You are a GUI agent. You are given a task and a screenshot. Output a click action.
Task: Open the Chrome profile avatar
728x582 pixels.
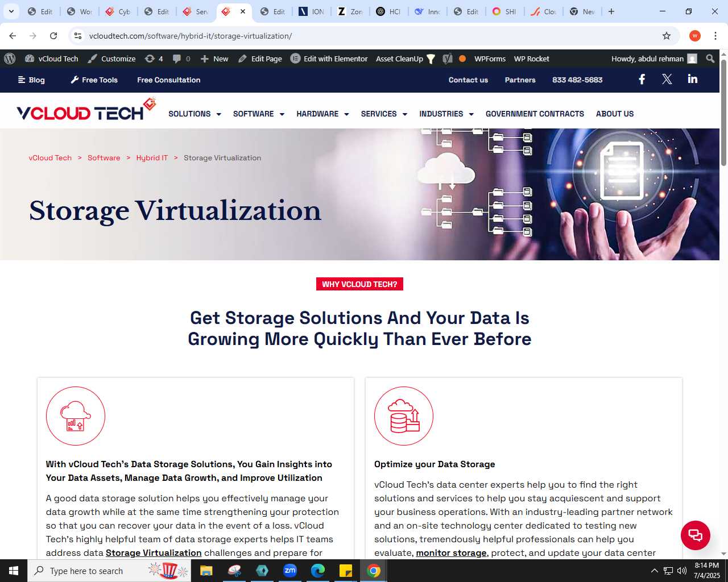point(695,36)
